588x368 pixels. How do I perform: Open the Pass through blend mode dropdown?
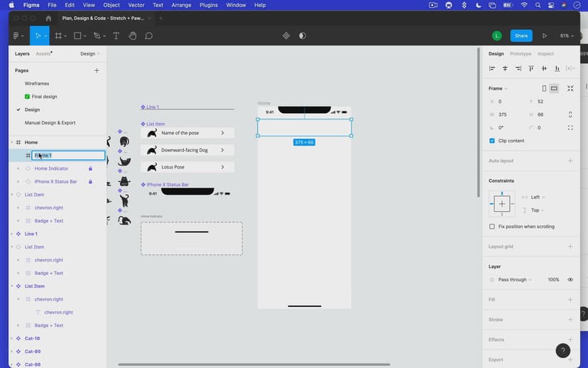click(x=515, y=280)
